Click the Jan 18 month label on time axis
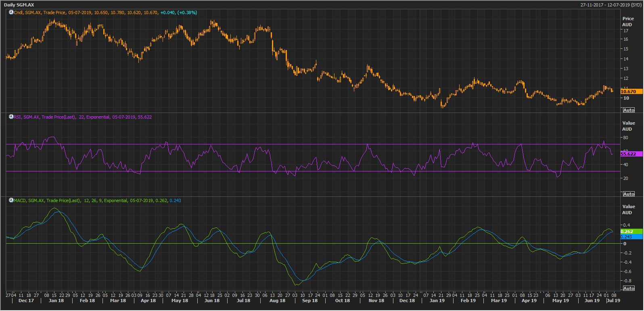The image size is (644, 311). pyautogui.click(x=56, y=301)
